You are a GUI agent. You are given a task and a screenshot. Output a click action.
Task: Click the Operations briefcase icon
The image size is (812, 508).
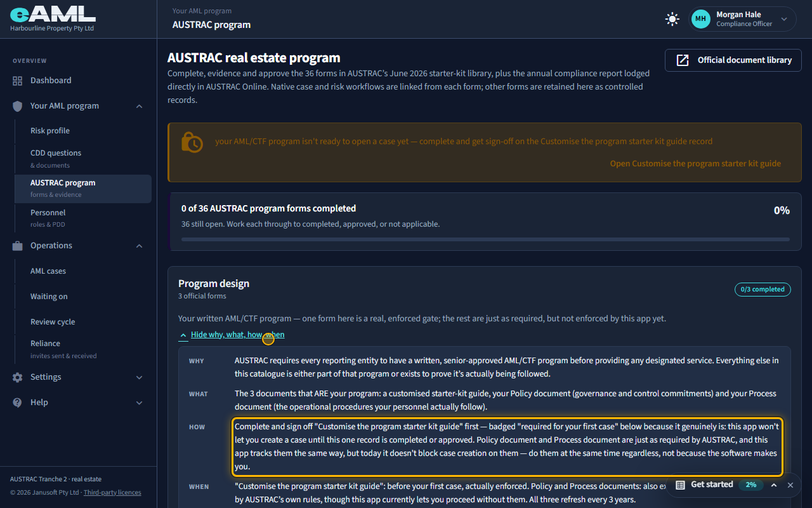point(17,246)
